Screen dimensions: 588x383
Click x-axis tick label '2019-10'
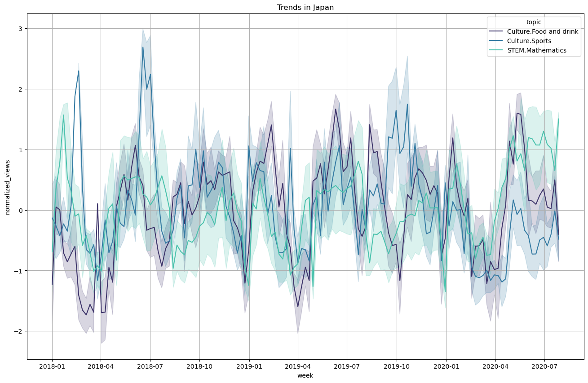point(397,366)
